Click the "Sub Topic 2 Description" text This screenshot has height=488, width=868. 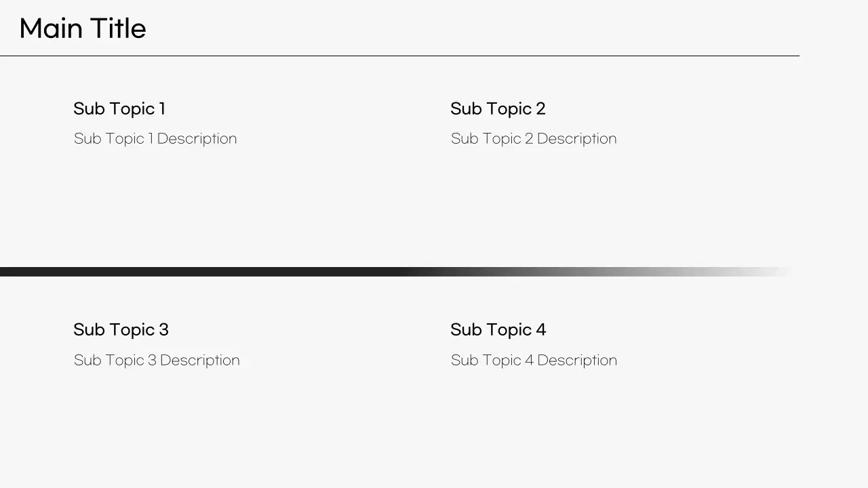click(534, 139)
